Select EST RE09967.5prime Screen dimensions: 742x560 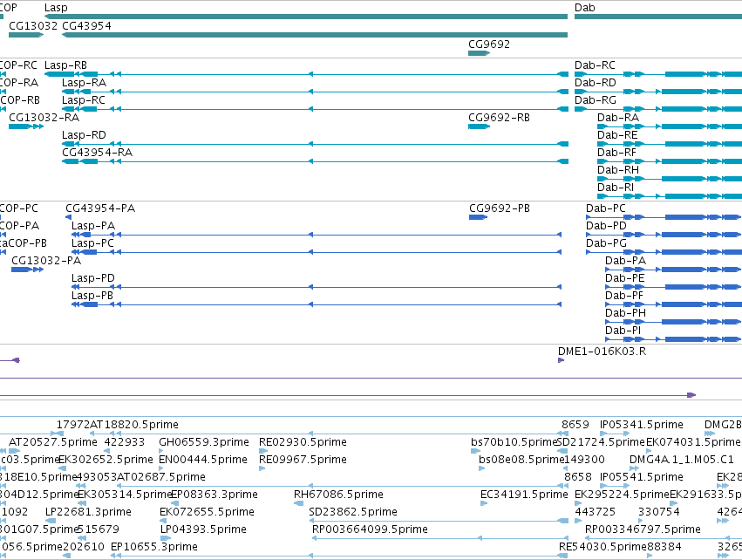click(303, 460)
